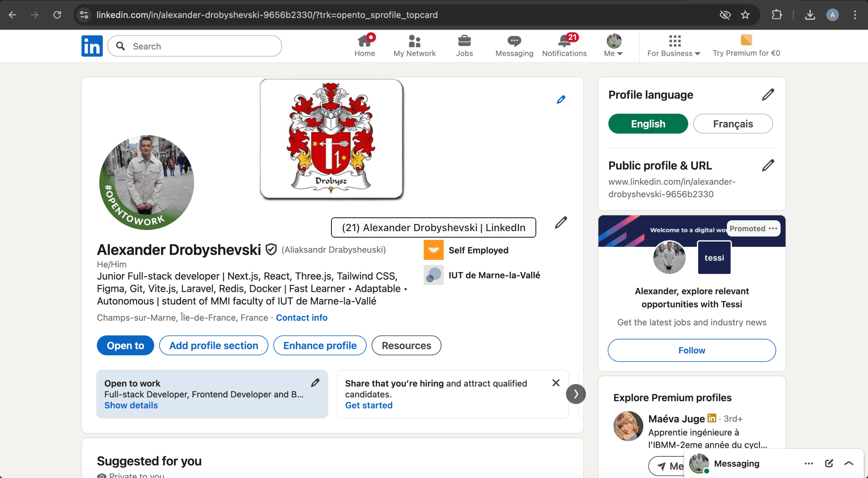Select the English profile language pill
Viewport: 868px width, 478px height.
point(648,124)
